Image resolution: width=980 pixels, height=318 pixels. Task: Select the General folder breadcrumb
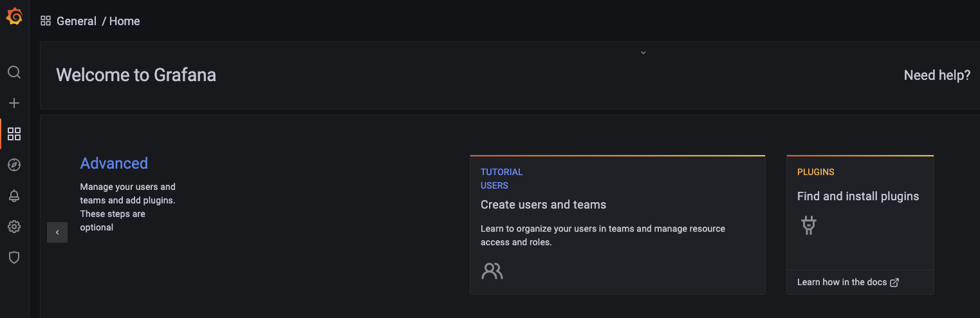coord(77,21)
